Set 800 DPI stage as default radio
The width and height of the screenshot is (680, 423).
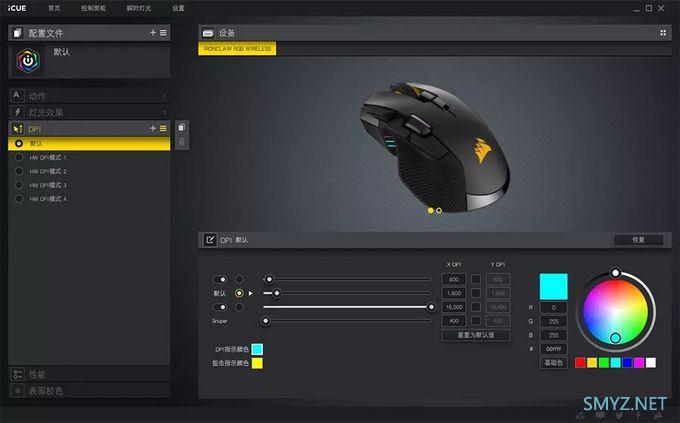239,279
